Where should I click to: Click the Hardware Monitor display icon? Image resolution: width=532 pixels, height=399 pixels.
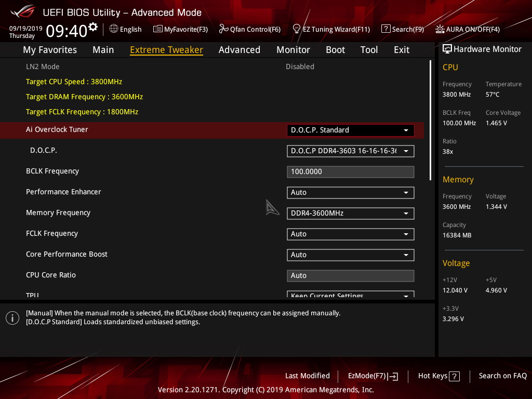[x=447, y=49]
